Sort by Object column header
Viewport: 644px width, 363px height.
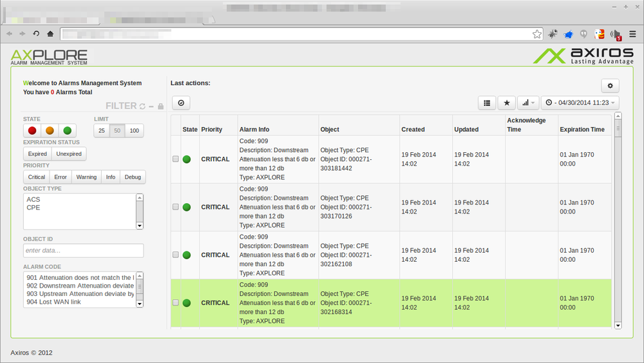(x=330, y=130)
